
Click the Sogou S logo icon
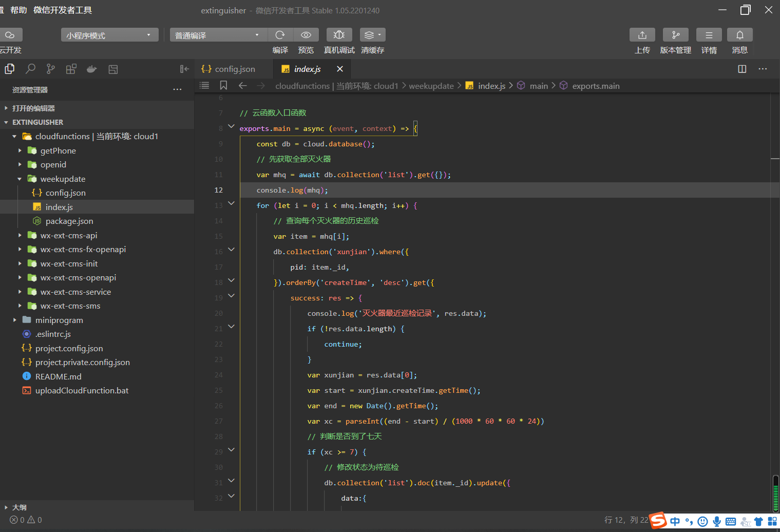(x=658, y=521)
